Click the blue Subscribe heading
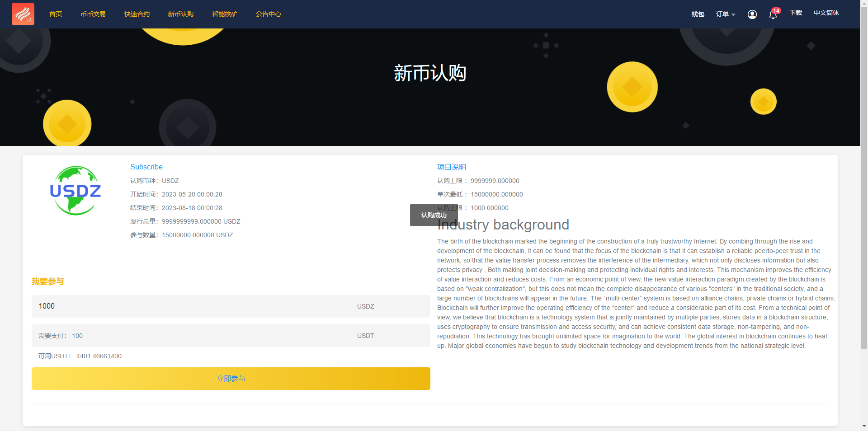The width and height of the screenshot is (868, 431). 146,167
